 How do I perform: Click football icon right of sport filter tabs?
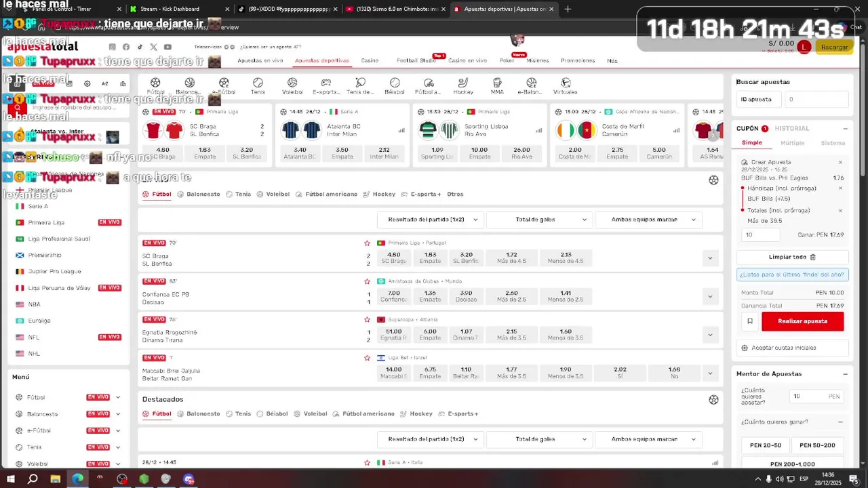[x=713, y=180]
